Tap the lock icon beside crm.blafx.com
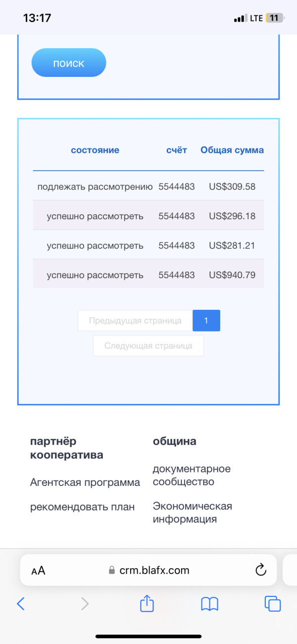297x644 pixels. [112, 571]
